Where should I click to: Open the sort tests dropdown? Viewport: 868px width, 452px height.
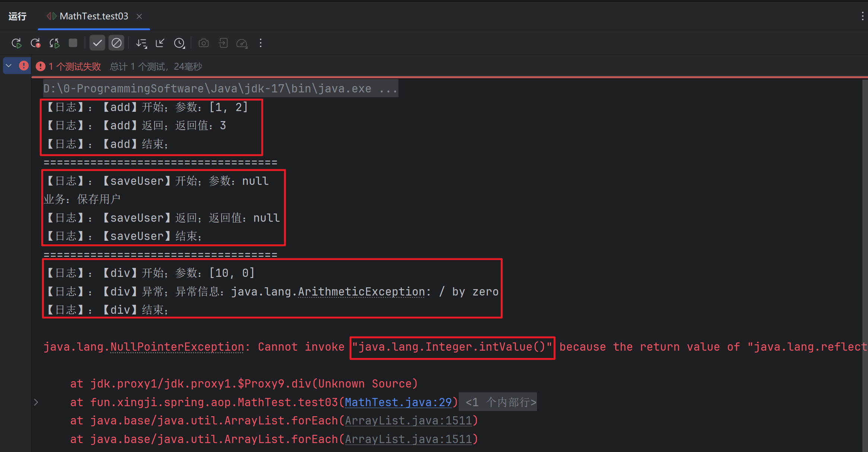[141, 43]
